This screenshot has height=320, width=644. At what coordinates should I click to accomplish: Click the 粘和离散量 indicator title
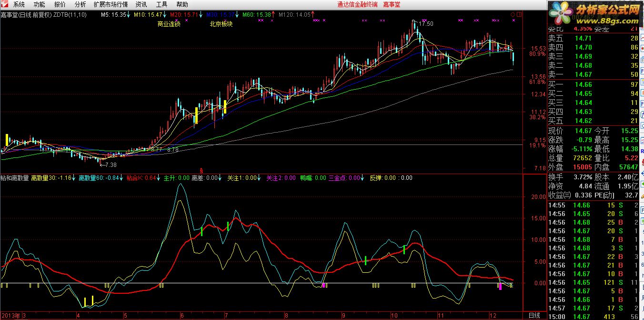coord(15,178)
